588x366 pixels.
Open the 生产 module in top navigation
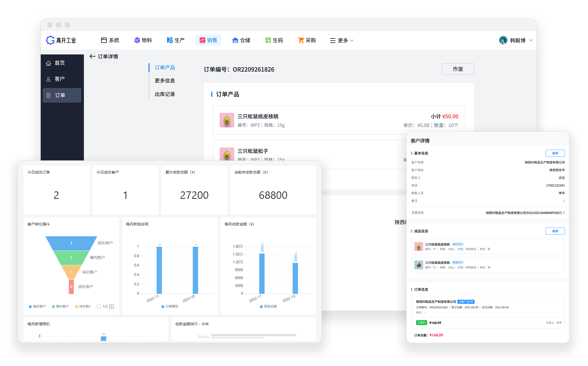click(x=176, y=40)
